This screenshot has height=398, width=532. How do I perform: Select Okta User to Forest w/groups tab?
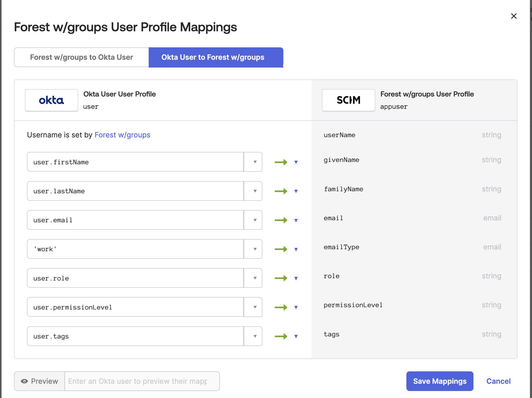tap(215, 57)
